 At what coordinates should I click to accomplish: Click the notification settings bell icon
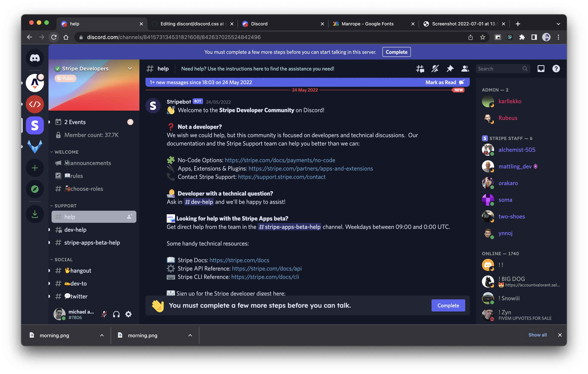pyautogui.click(x=435, y=69)
